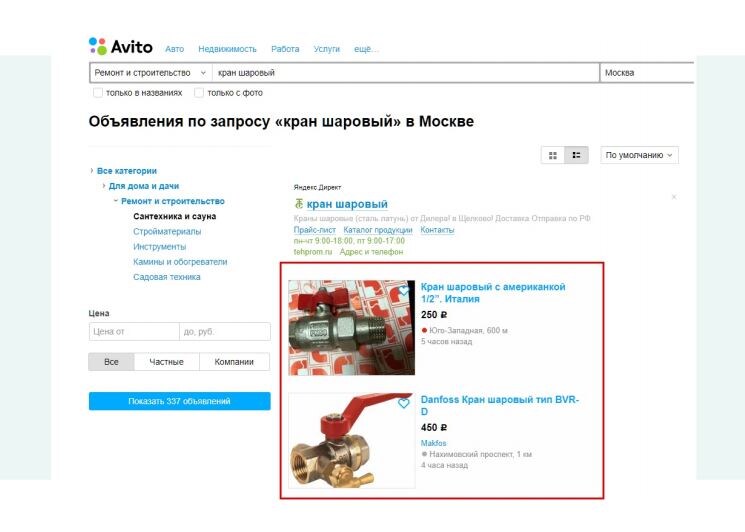
Task: Switch to list view layout icon
Action: click(x=576, y=155)
